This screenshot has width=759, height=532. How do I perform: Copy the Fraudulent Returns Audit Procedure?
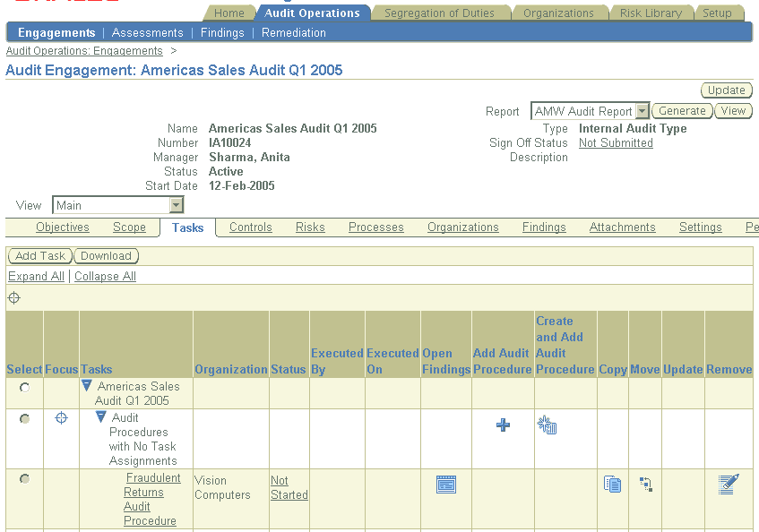coord(612,485)
